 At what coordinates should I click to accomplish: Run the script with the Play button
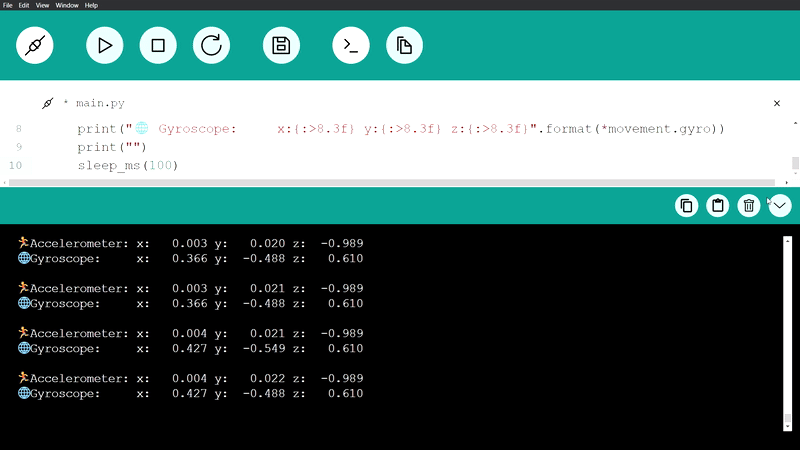[x=104, y=45]
